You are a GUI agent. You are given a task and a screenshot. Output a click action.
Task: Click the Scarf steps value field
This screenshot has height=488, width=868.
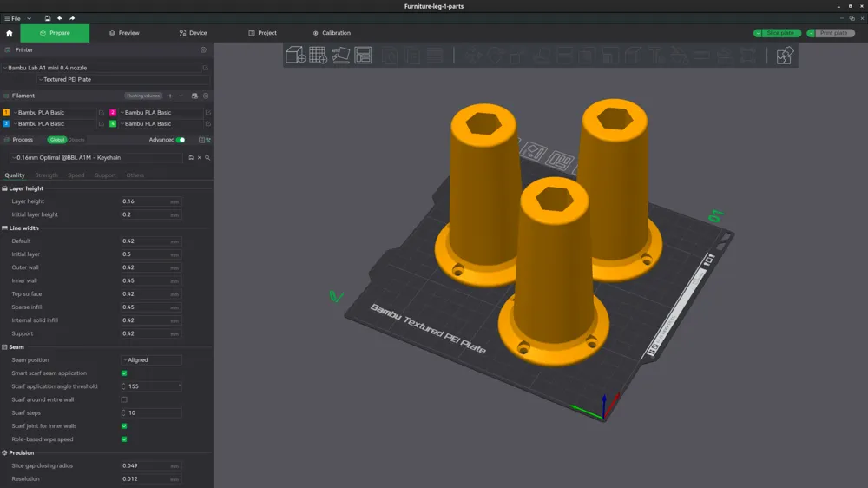(151, 413)
